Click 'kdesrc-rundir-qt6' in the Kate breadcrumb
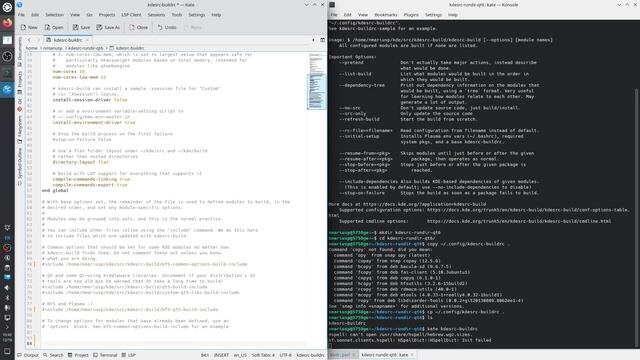 click(86, 48)
